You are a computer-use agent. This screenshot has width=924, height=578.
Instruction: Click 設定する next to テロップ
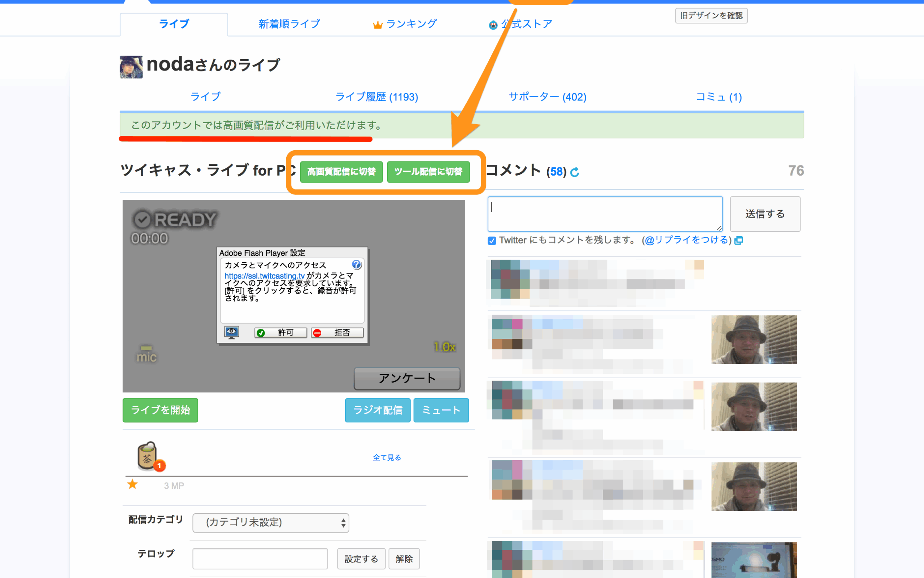pos(361,559)
